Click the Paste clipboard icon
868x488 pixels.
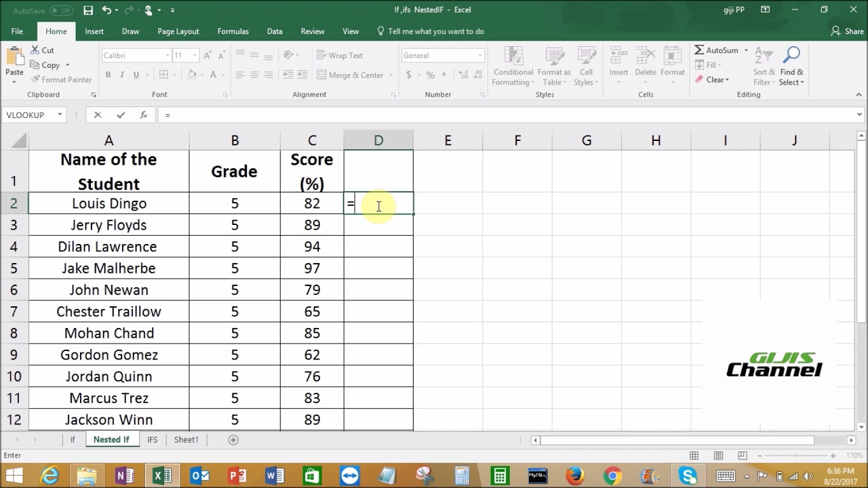[x=14, y=56]
